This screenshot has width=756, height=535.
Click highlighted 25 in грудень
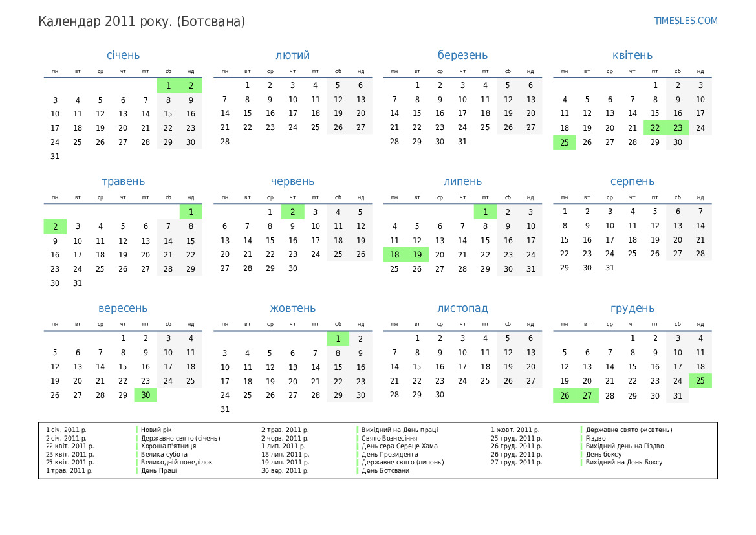tap(700, 381)
